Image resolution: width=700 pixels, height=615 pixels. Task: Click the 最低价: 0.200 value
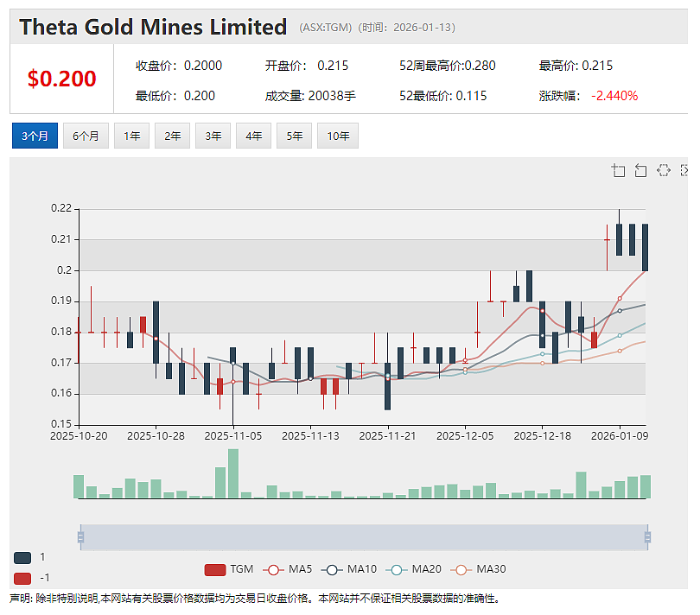click(175, 96)
